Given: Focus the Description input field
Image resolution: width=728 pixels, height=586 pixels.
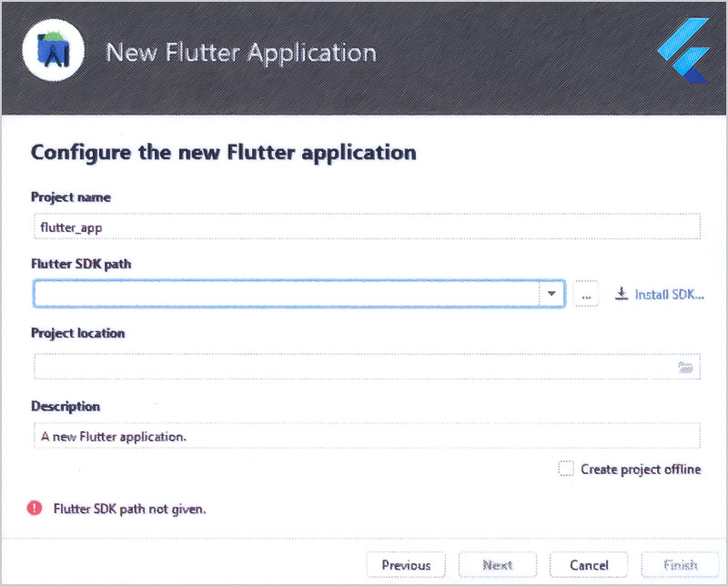Looking at the screenshot, I should coord(367,436).
